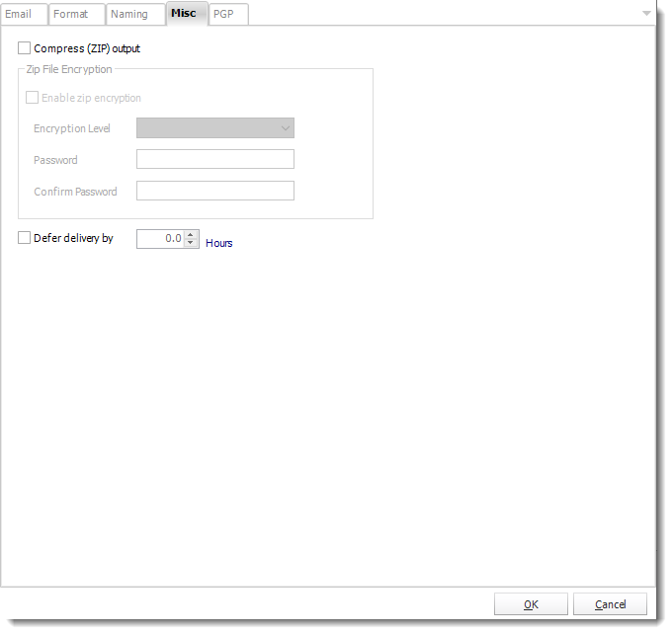Image resolution: width=672 pixels, height=634 pixels.
Task: Check the Defer delivery by option
Action: (24, 238)
